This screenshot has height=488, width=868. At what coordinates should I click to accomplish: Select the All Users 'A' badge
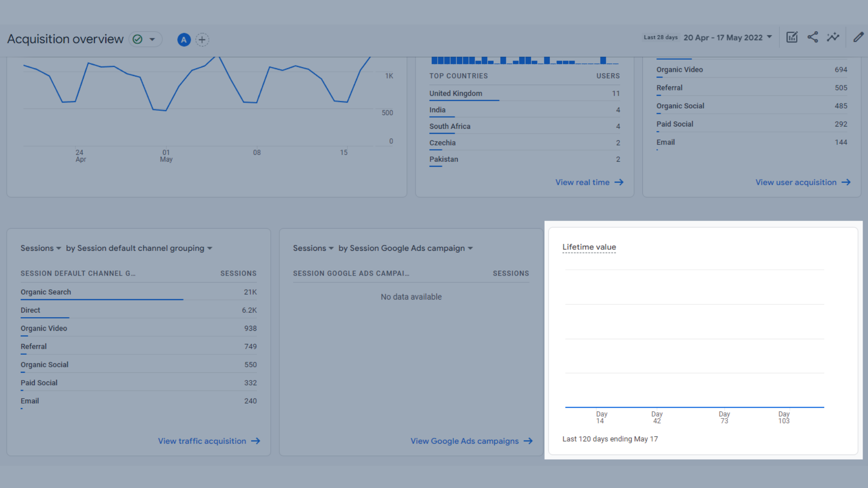pyautogui.click(x=184, y=40)
